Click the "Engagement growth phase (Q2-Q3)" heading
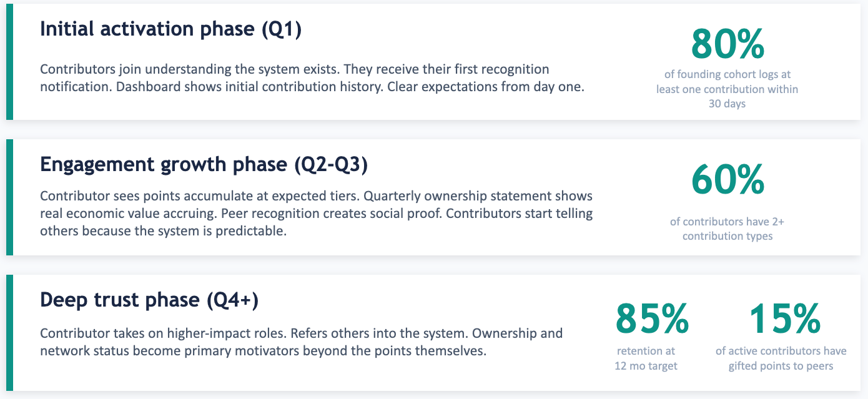 204,165
